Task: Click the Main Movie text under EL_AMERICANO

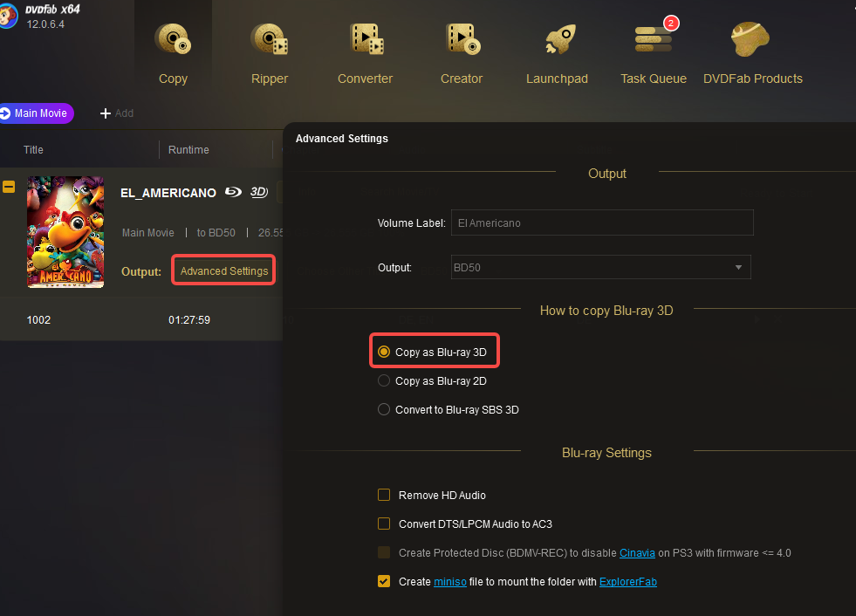Action: 148,233
